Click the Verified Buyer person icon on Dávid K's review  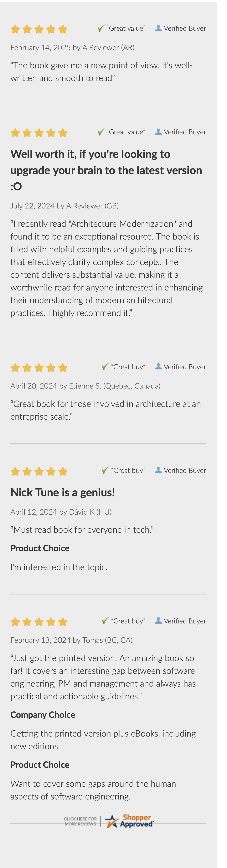[158, 470]
